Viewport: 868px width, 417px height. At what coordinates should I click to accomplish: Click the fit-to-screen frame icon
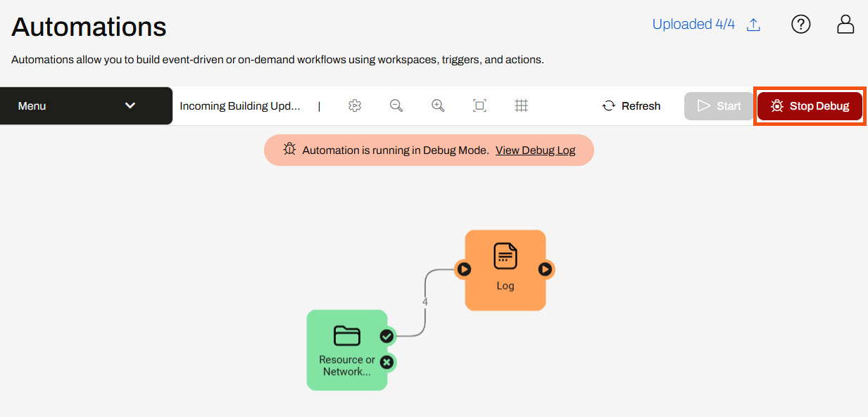[x=479, y=105]
